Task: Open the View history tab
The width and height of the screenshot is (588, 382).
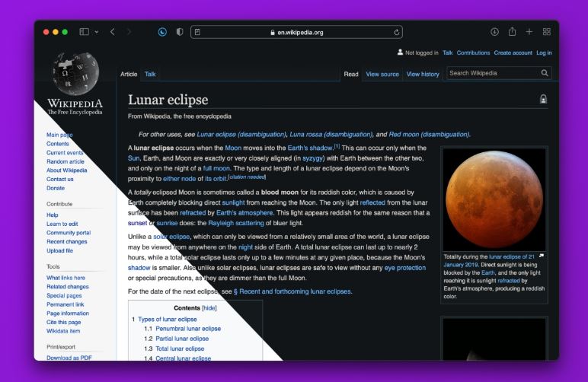Action: [423, 74]
